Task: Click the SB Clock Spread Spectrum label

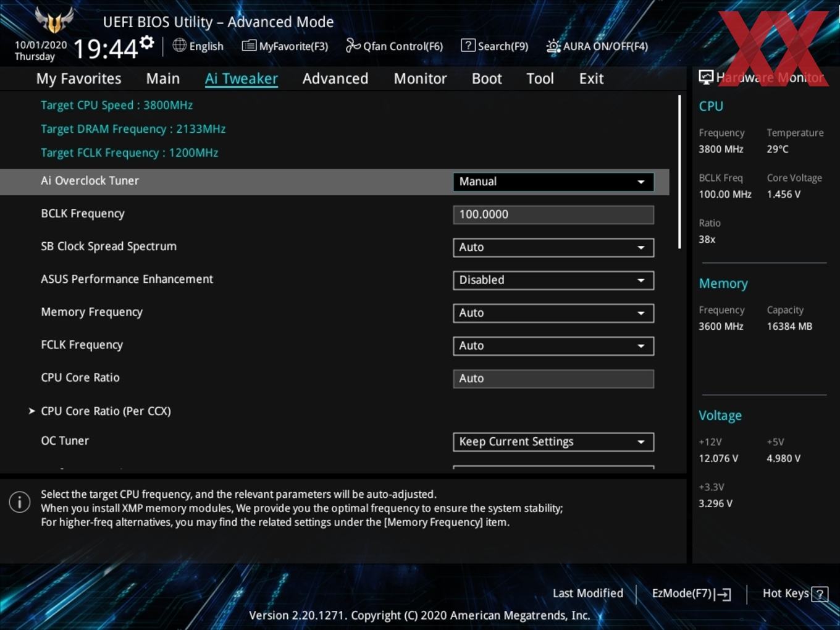Action: (x=109, y=246)
